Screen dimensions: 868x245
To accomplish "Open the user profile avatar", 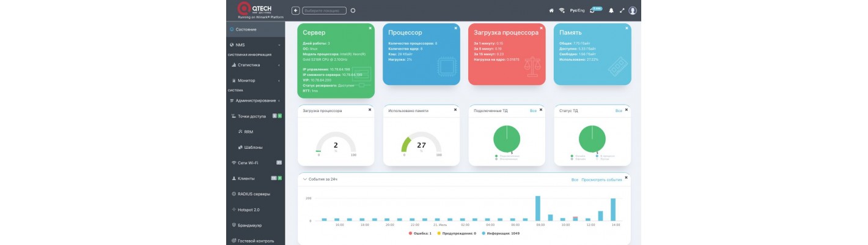I will 633,10.
